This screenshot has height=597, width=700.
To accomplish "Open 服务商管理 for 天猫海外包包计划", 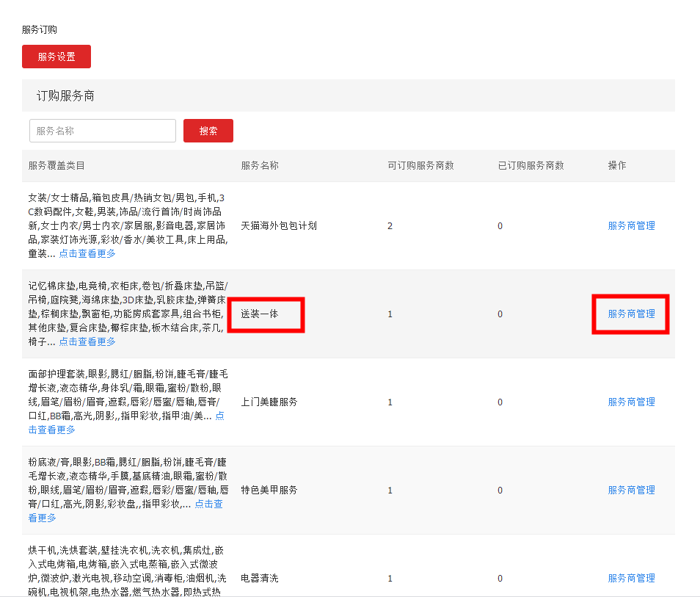I will pyautogui.click(x=631, y=225).
